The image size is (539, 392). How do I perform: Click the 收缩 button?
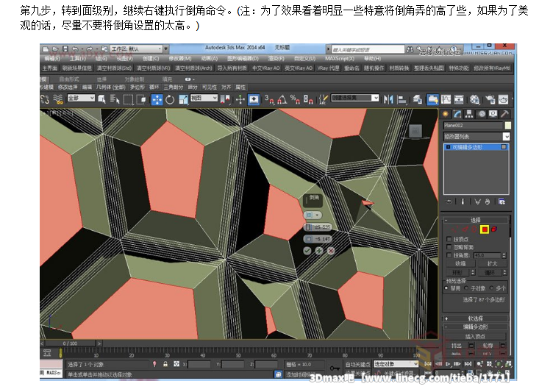tap(460, 263)
